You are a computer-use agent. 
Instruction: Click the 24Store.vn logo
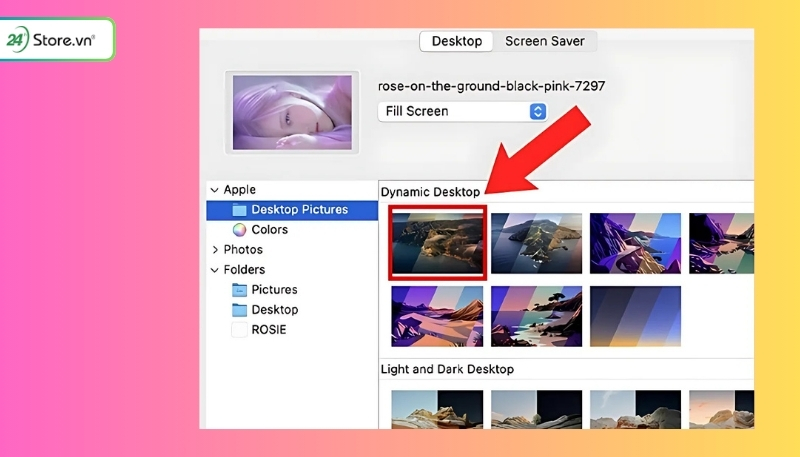coord(55,40)
